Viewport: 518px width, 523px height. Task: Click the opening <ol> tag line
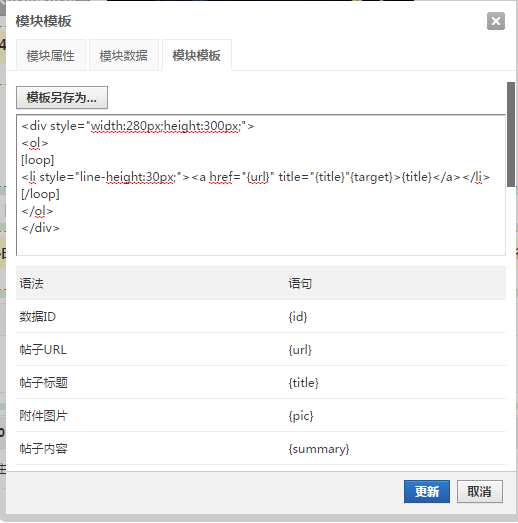(x=35, y=143)
